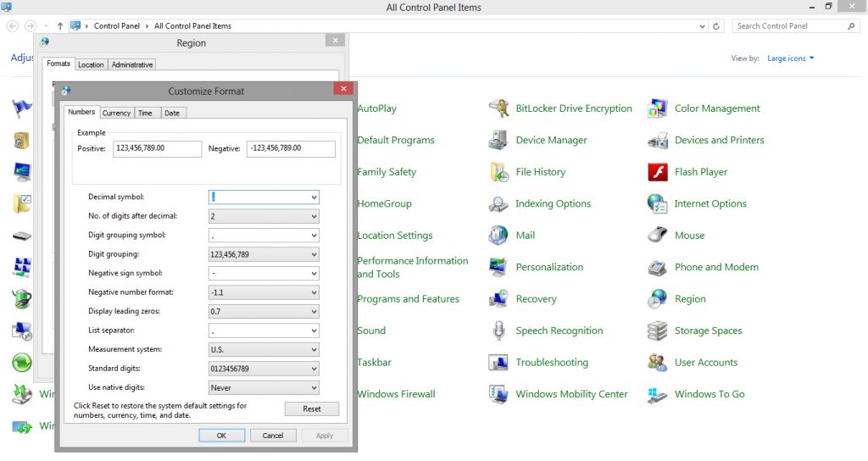This screenshot has height=461, width=868.
Task: Open the Windows Firewall link
Action: click(x=397, y=394)
